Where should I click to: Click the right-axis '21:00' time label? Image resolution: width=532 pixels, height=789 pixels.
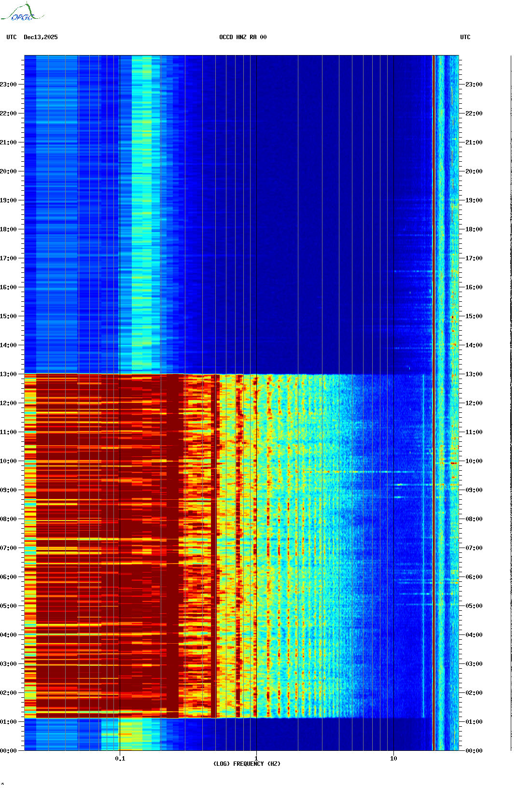(474, 142)
